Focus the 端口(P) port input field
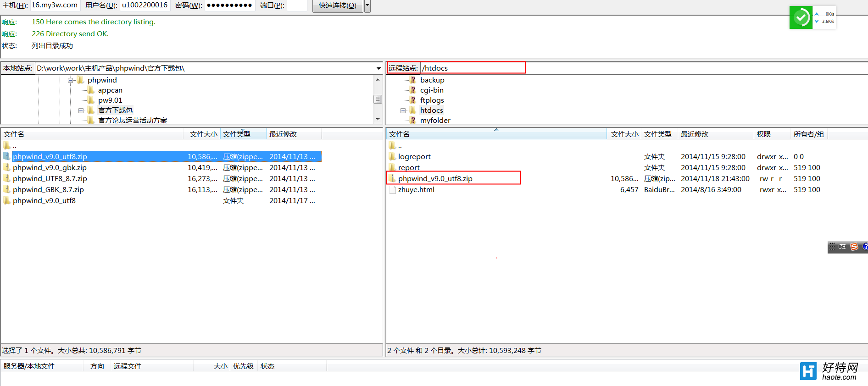 (297, 5)
